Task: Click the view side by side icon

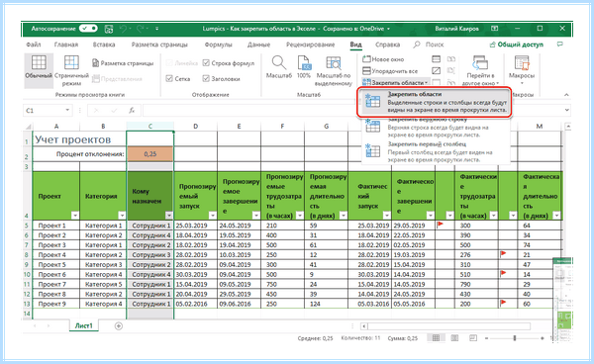Action: tap(450, 59)
